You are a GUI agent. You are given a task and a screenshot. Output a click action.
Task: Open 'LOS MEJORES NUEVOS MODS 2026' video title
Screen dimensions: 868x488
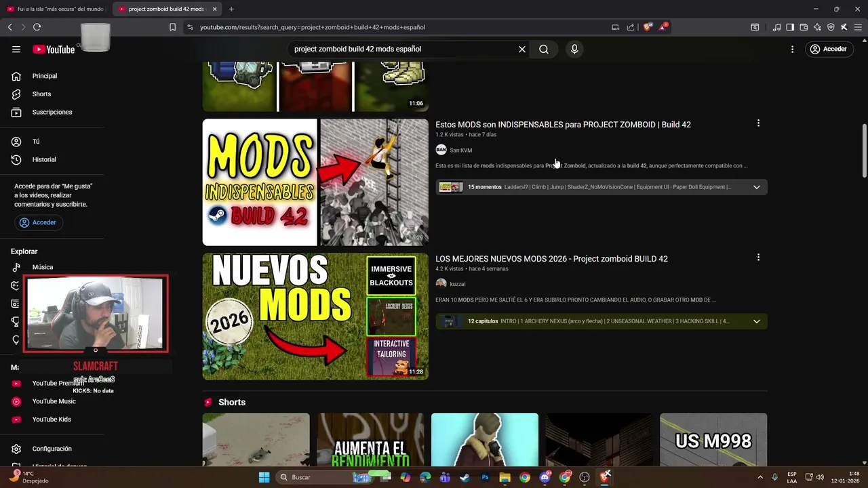pos(551,259)
